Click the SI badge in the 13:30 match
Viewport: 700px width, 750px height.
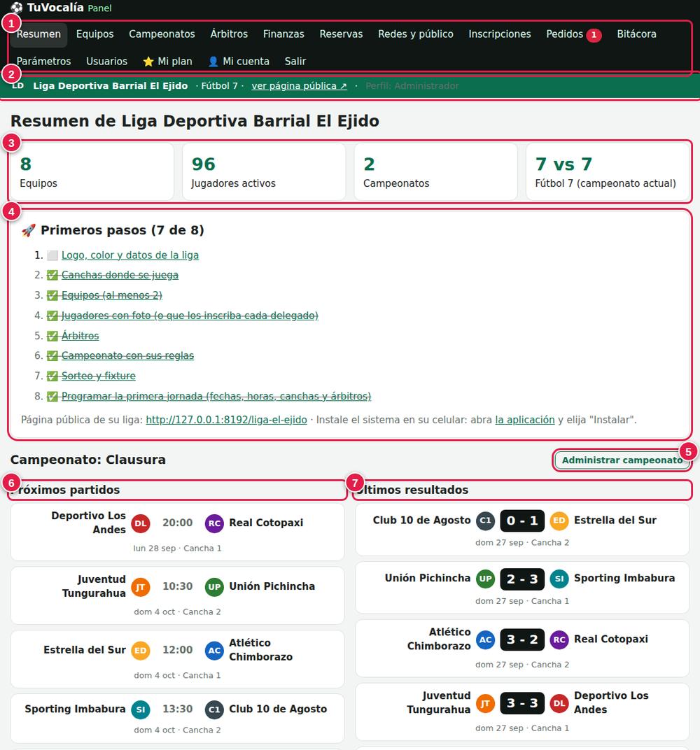(x=141, y=710)
